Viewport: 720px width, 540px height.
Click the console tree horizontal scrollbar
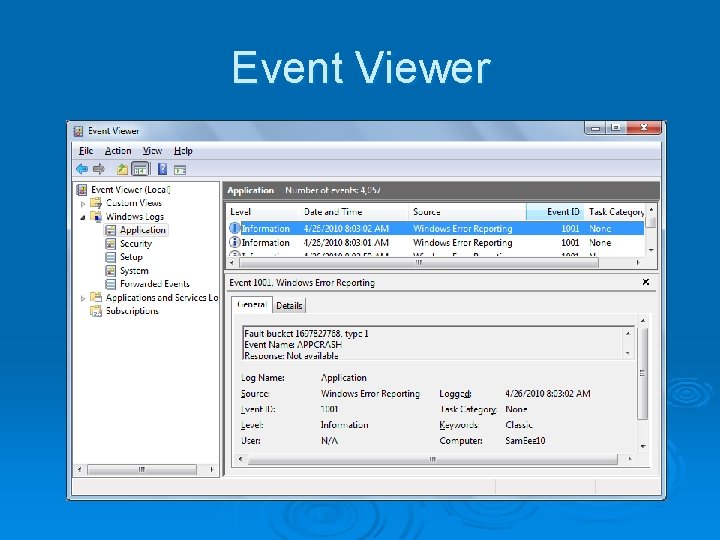click(141, 469)
